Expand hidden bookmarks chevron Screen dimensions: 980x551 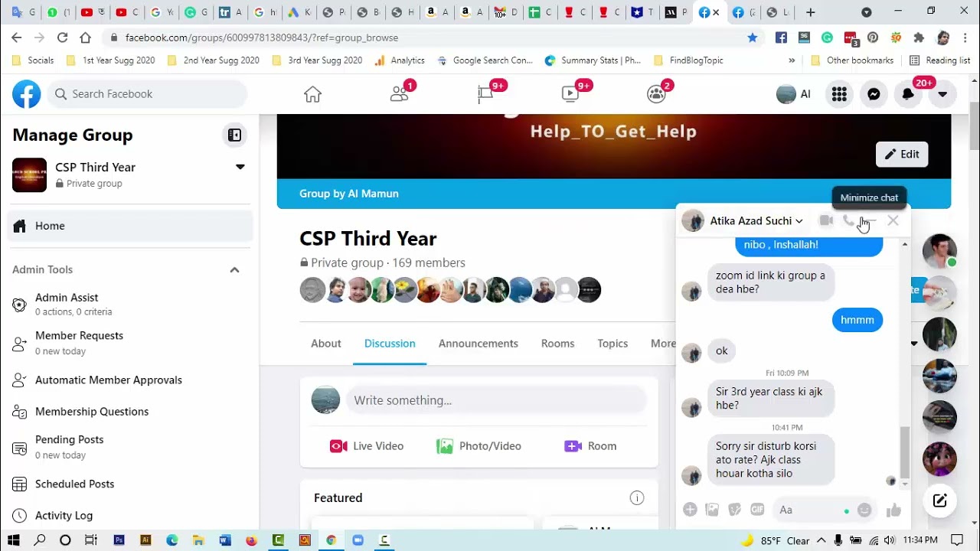click(792, 60)
